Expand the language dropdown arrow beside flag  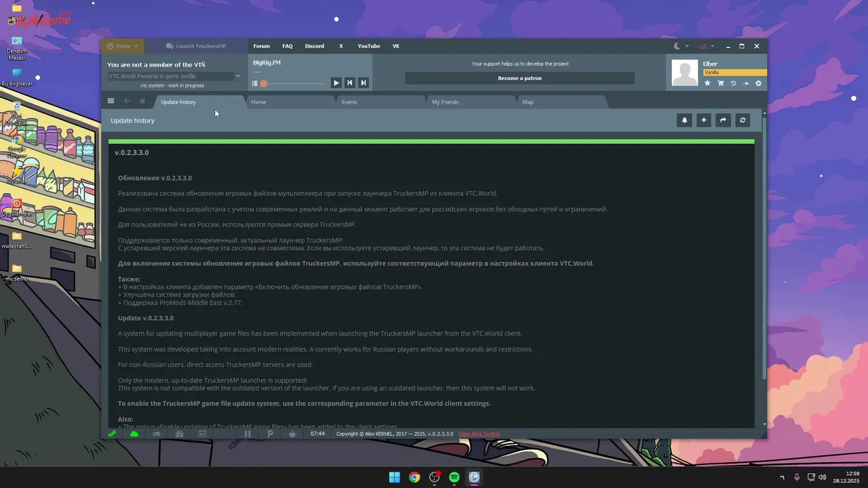pyautogui.click(x=712, y=47)
